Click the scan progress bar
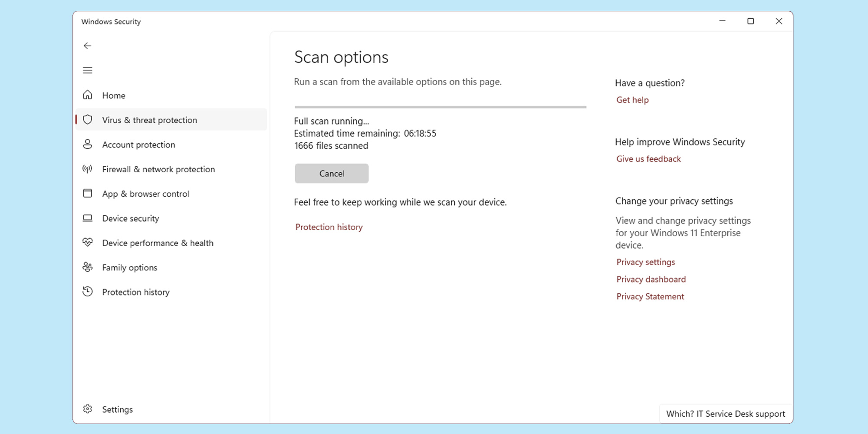The width and height of the screenshot is (868, 434). [440, 107]
